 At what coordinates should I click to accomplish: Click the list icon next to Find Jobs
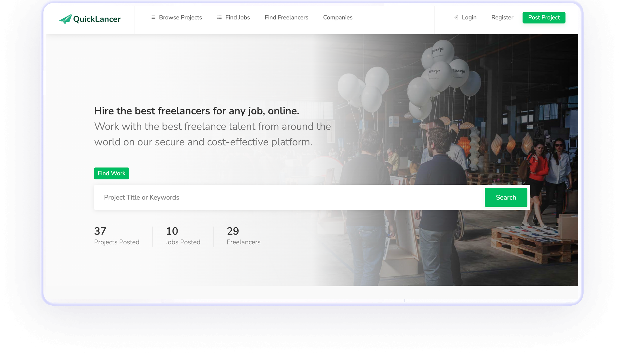coord(219,17)
